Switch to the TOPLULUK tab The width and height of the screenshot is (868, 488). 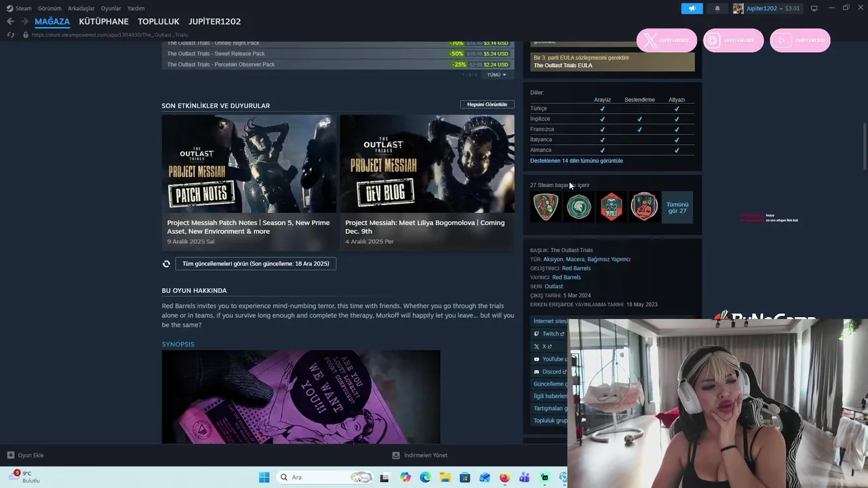coord(159,22)
